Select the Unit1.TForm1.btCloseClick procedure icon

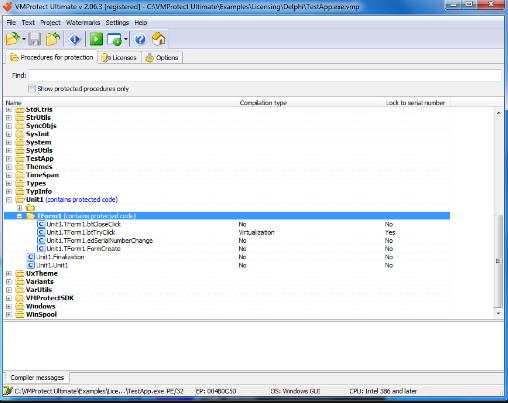(x=41, y=224)
